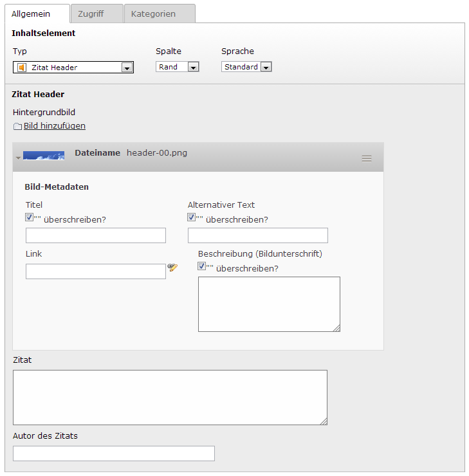
Task: Click the Link input field
Action: (x=96, y=271)
